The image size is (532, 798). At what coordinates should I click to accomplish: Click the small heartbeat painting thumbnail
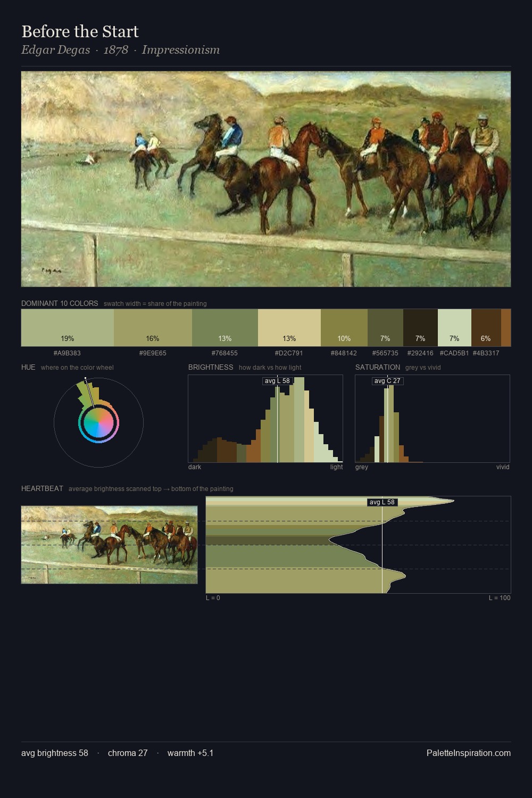click(x=109, y=545)
